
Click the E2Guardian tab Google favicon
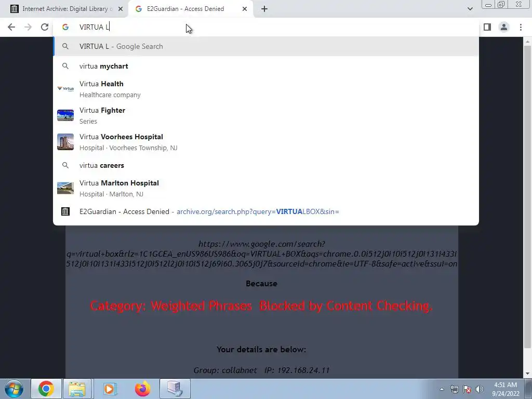tap(138, 9)
